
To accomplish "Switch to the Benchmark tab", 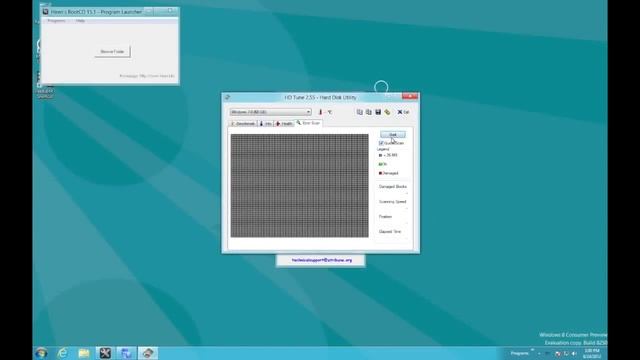I will coord(243,123).
